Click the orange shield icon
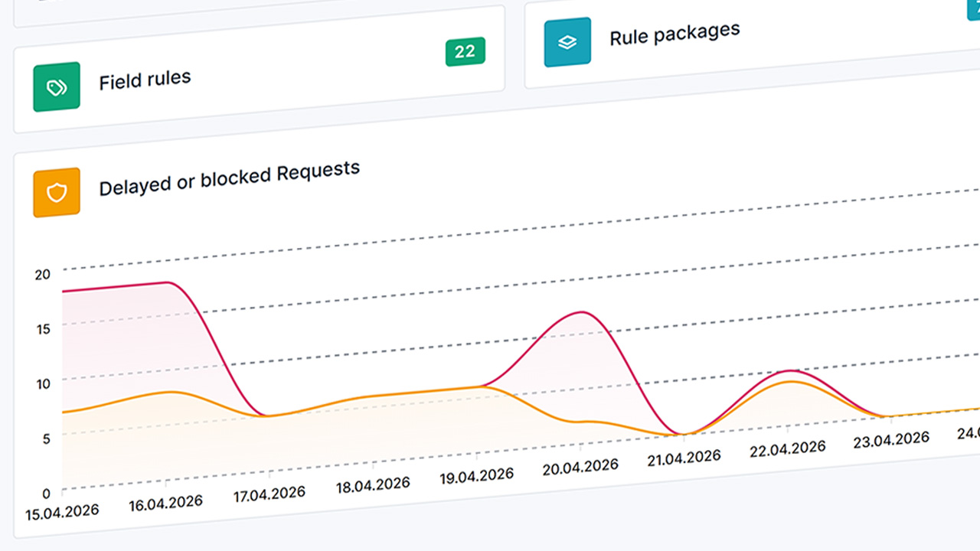 click(x=57, y=193)
